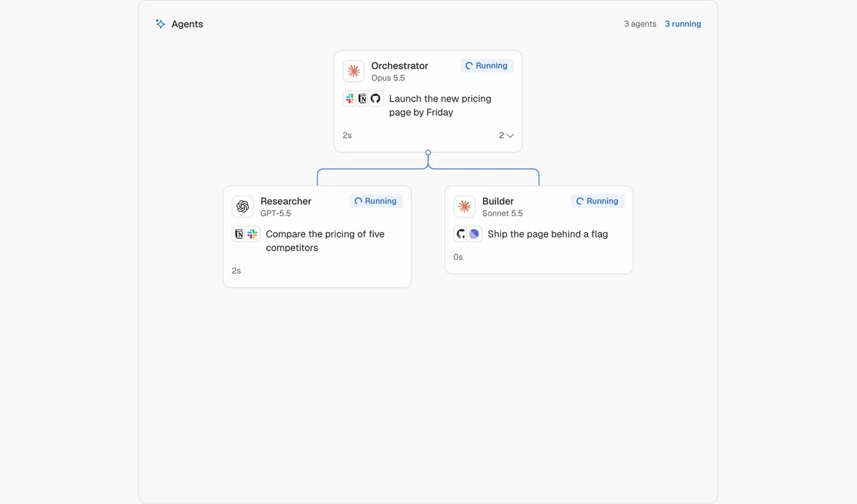Click the Notion icon on the Researcher card

(239, 234)
